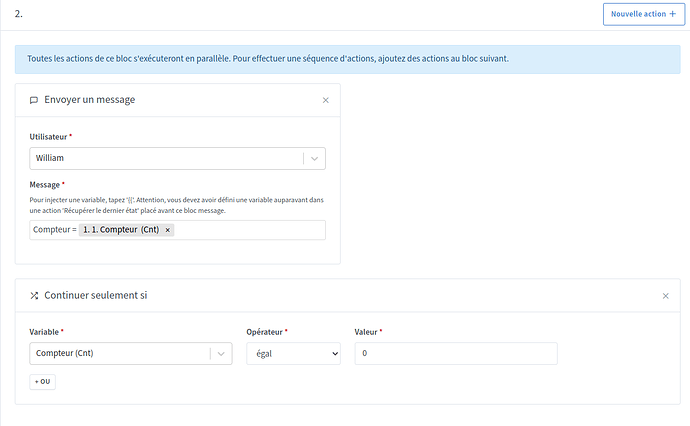Screen dimensions: 690x426
Task: Click the block number 2. heading
Action: pyautogui.click(x=19, y=15)
